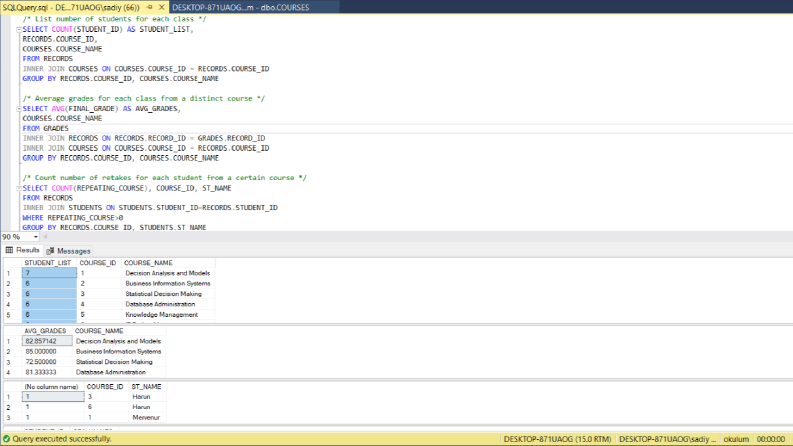Click the STUDENT_LIST column header

pos(48,263)
